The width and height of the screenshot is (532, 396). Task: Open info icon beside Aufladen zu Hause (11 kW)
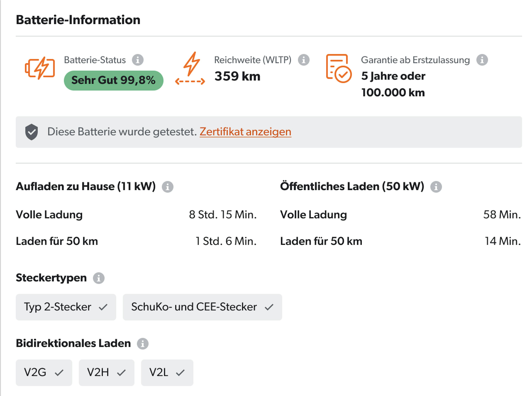pyautogui.click(x=167, y=187)
